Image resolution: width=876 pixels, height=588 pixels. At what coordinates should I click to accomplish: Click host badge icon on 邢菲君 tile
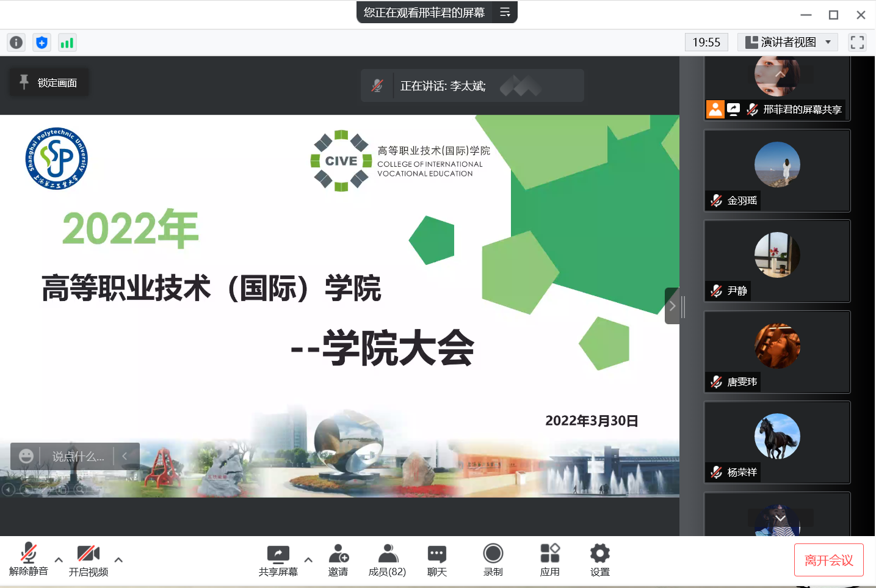click(715, 109)
